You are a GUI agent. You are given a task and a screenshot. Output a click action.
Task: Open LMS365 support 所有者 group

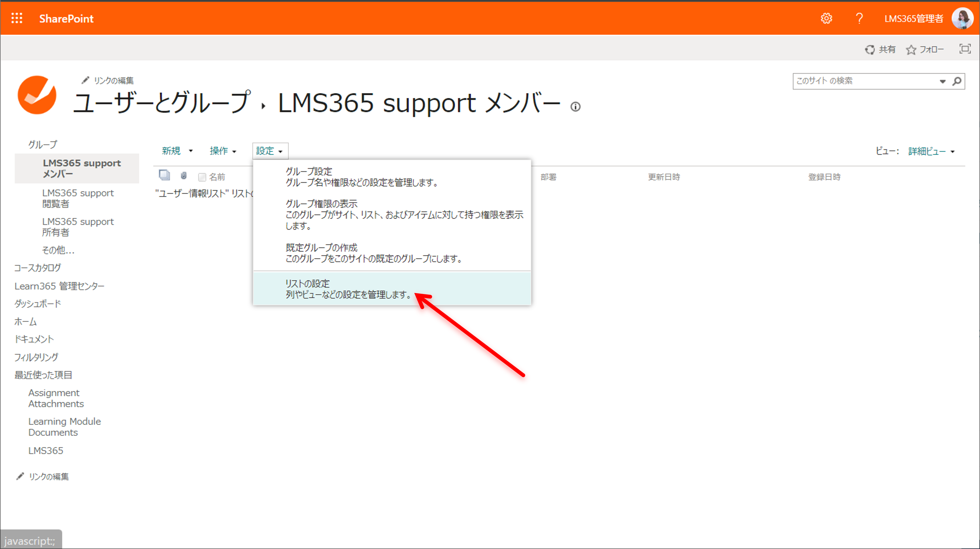pos(78,227)
